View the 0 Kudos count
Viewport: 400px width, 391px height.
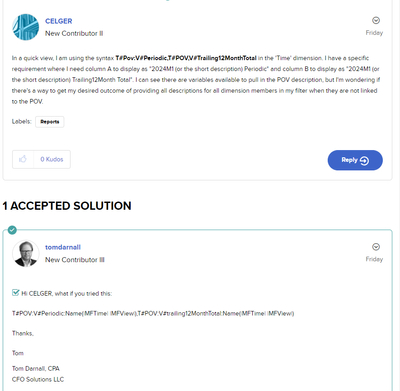click(52, 159)
